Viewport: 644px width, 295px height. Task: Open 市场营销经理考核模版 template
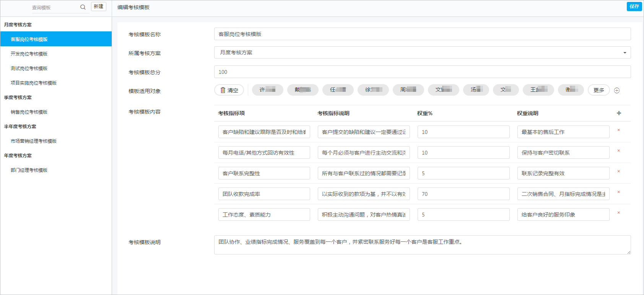click(34, 141)
